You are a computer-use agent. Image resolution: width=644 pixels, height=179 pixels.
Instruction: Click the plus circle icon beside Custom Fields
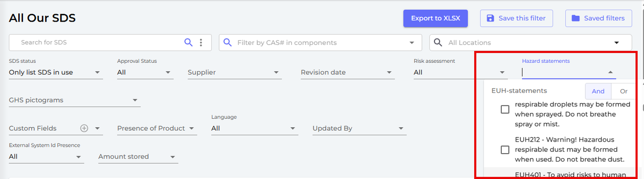pyautogui.click(x=84, y=128)
